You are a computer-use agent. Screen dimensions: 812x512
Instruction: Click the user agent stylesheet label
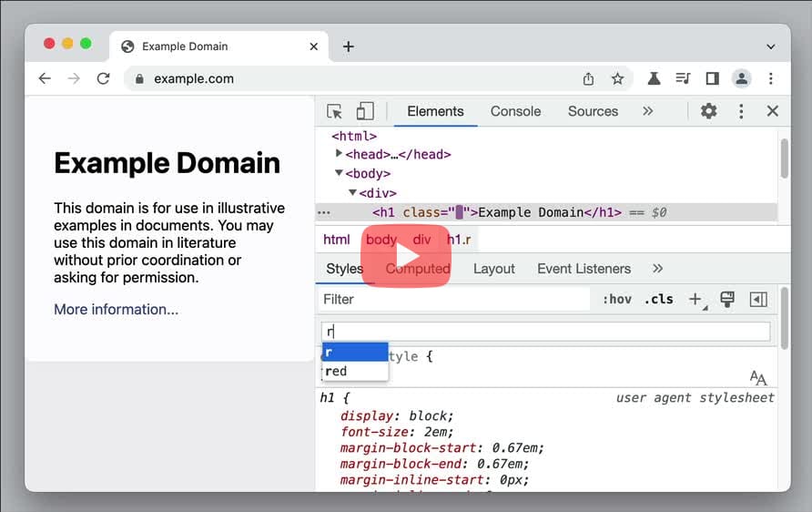tap(695, 397)
